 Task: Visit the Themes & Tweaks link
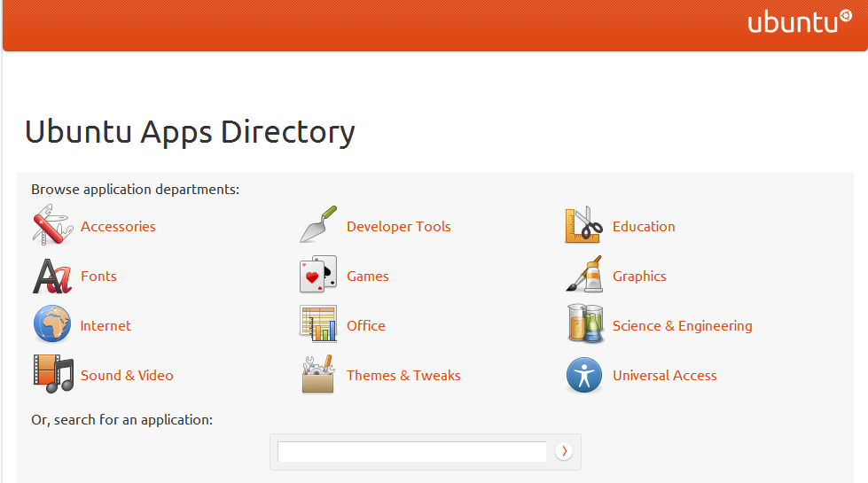403,376
